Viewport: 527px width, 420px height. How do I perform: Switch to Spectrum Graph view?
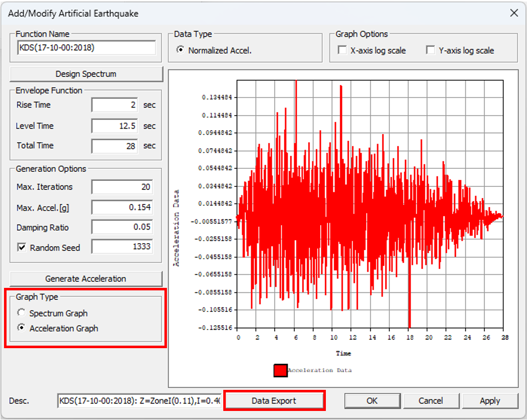pyautogui.click(x=22, y=312)
